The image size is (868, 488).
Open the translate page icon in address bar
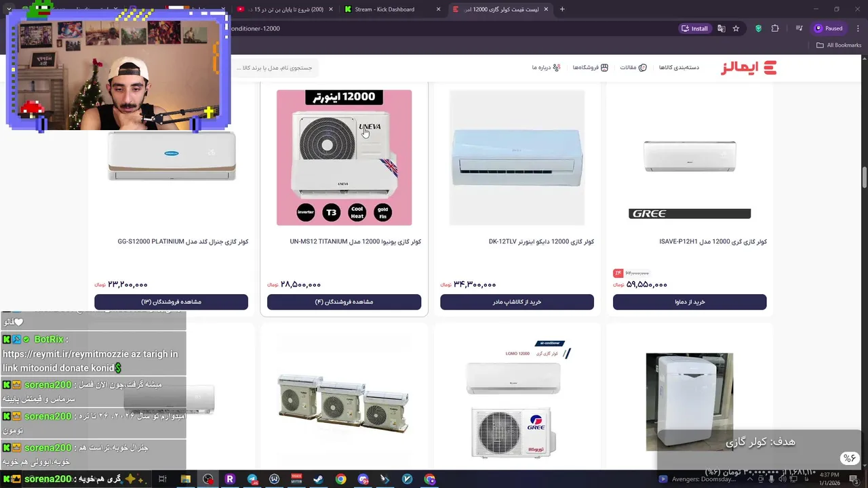722,28
